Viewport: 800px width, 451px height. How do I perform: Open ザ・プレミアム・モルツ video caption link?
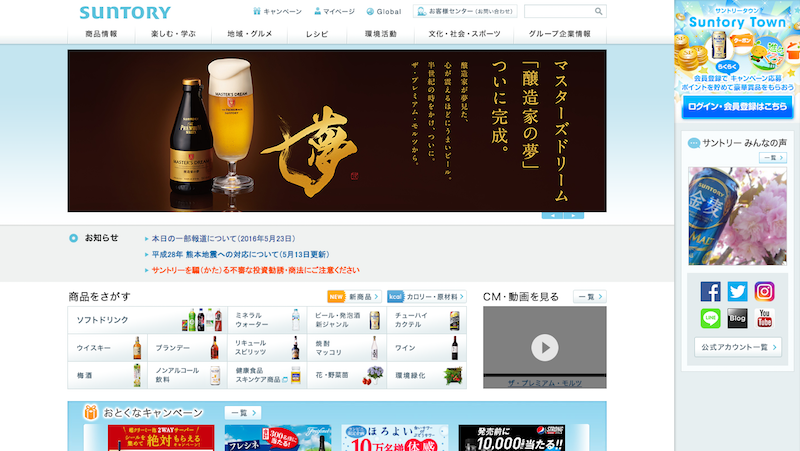tap(544, 383)
